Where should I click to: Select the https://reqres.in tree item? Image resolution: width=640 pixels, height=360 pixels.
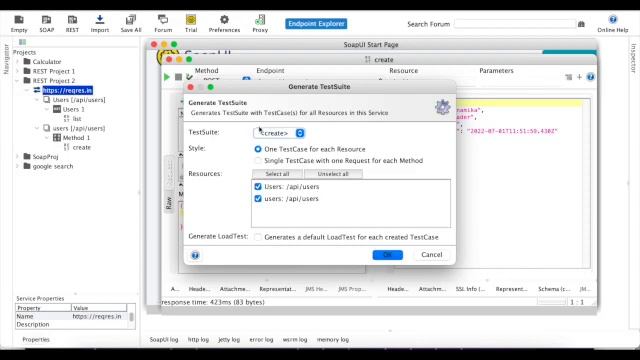[x=68, y=90]
